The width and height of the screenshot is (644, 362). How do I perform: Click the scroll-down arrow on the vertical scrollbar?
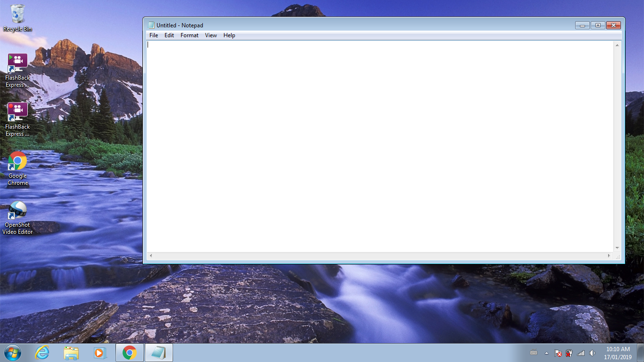coord(617,247)
